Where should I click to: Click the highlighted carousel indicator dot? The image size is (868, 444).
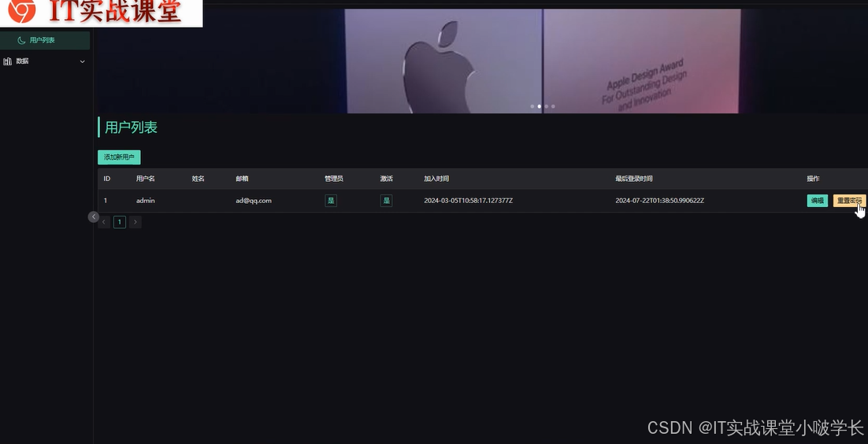(540, 106)
